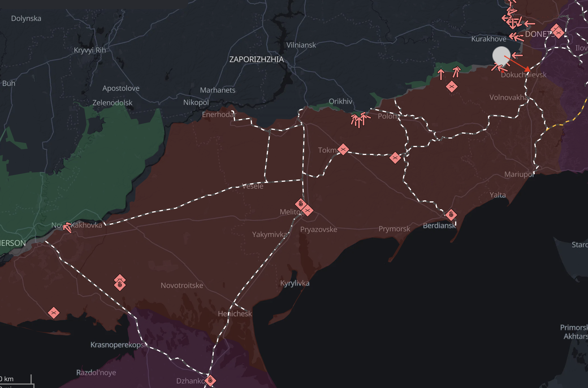This screenshot has height=388, width=588.
Task: Click the arrow cluster south of Orikhiv
Action: (x=359, y=119)
